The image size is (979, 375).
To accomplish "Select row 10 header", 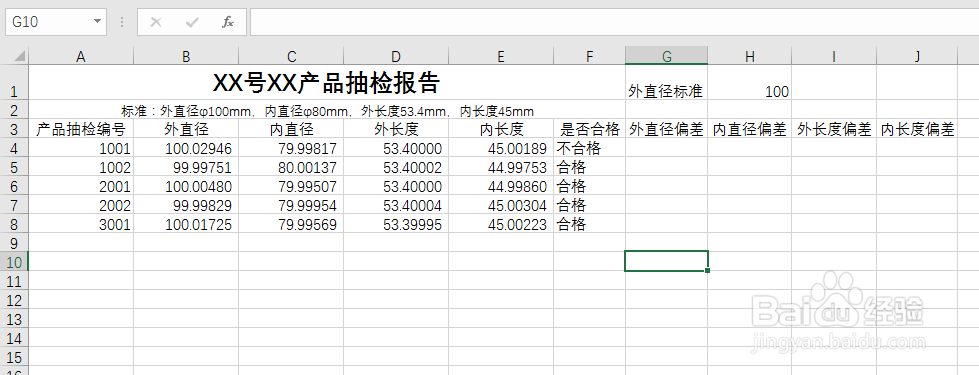I will click(14, 261).
